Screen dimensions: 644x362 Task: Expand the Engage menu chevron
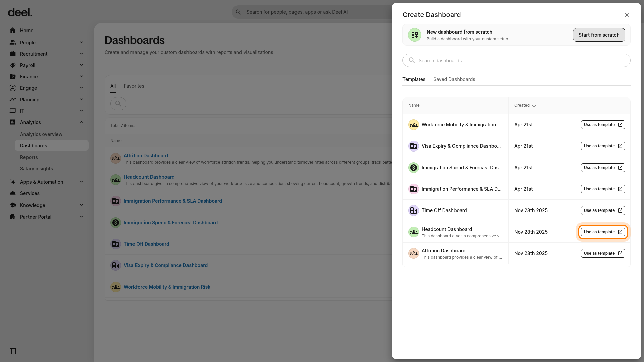click(82, 88)
